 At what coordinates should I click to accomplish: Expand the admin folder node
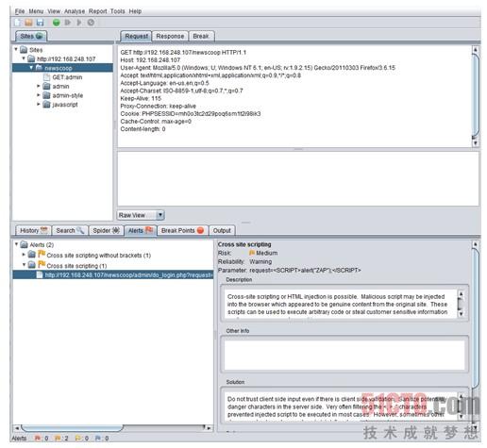[x=39, y=86]
